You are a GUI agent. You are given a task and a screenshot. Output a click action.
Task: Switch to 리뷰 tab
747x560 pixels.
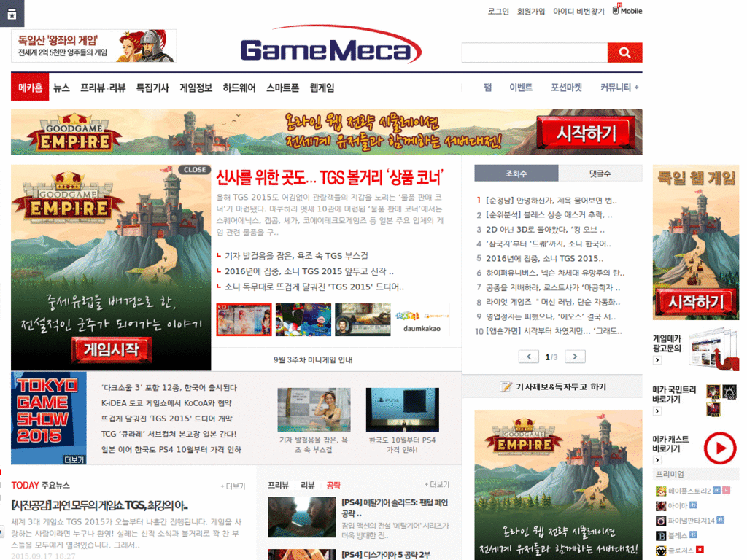click(x=308, y=485)
